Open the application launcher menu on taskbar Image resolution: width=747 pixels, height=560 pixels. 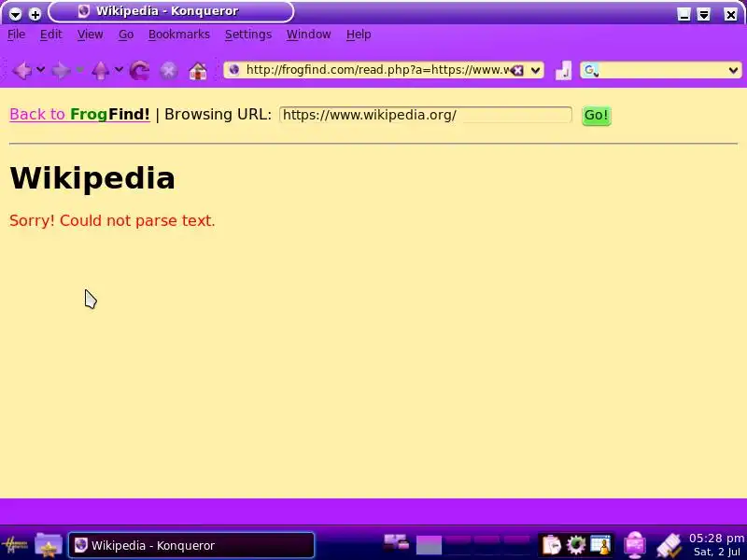[15, 545]
